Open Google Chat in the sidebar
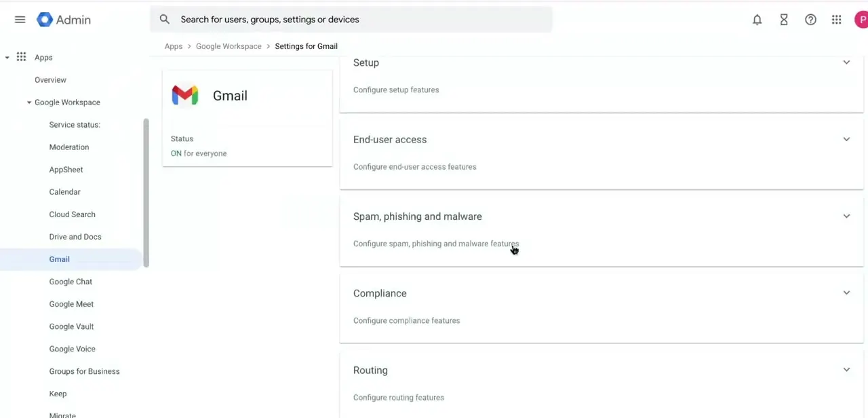Screen dimensions: 868x418 click(x=71, y=282)
